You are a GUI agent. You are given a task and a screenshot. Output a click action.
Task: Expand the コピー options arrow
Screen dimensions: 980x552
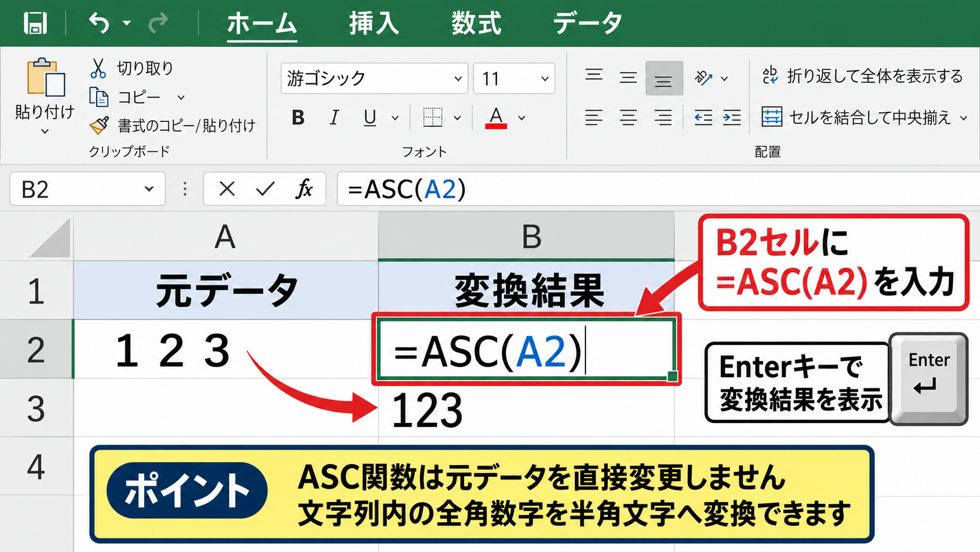(x=181, y=97)
